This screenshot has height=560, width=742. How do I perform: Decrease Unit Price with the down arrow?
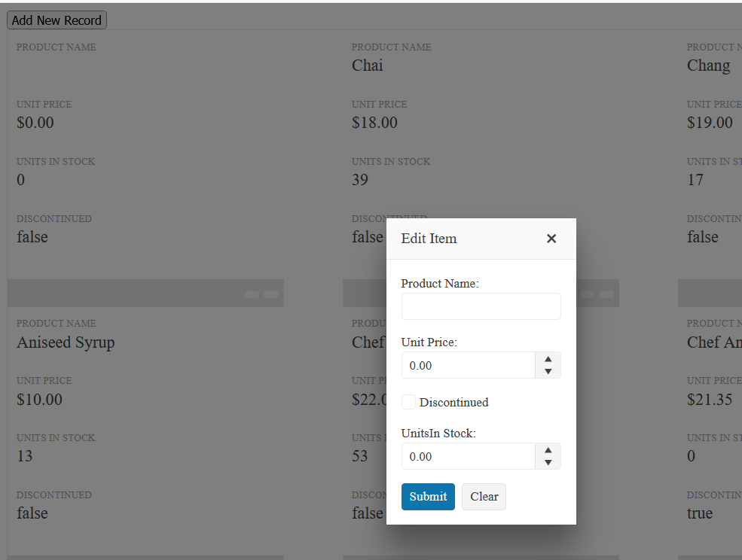(548, 371)
